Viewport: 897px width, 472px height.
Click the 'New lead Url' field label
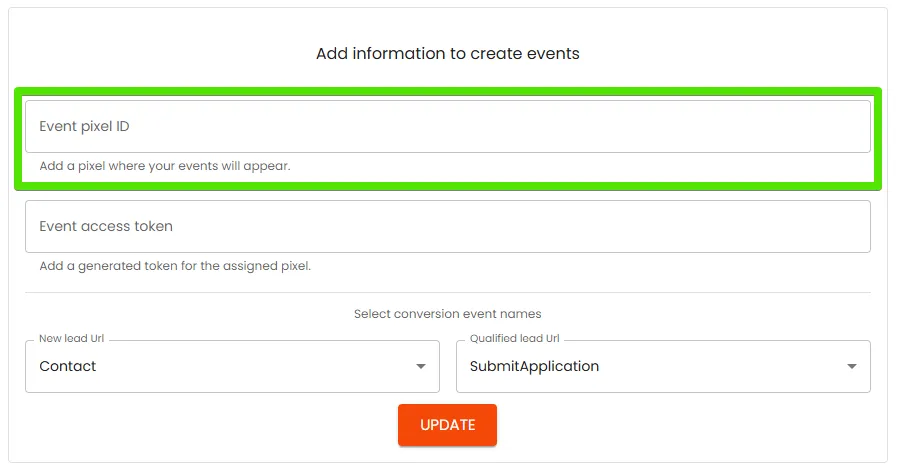pos(72,338)
